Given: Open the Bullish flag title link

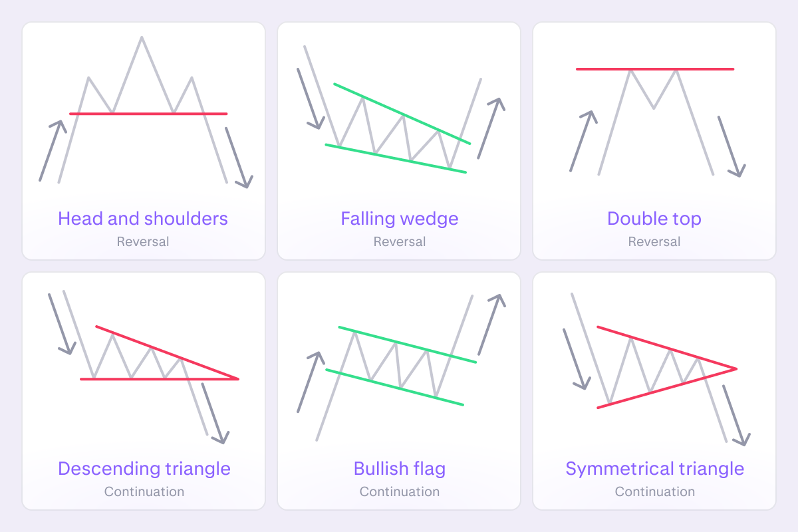Looking at the screenshot, I should pyautogui.click(x=399, y=468).
